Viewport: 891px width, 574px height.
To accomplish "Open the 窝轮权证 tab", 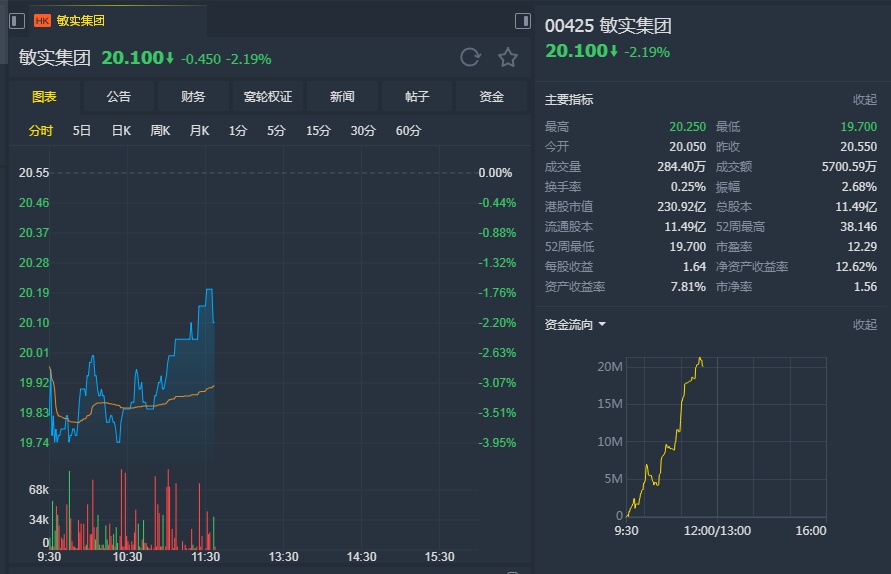I will coord(268,97).
